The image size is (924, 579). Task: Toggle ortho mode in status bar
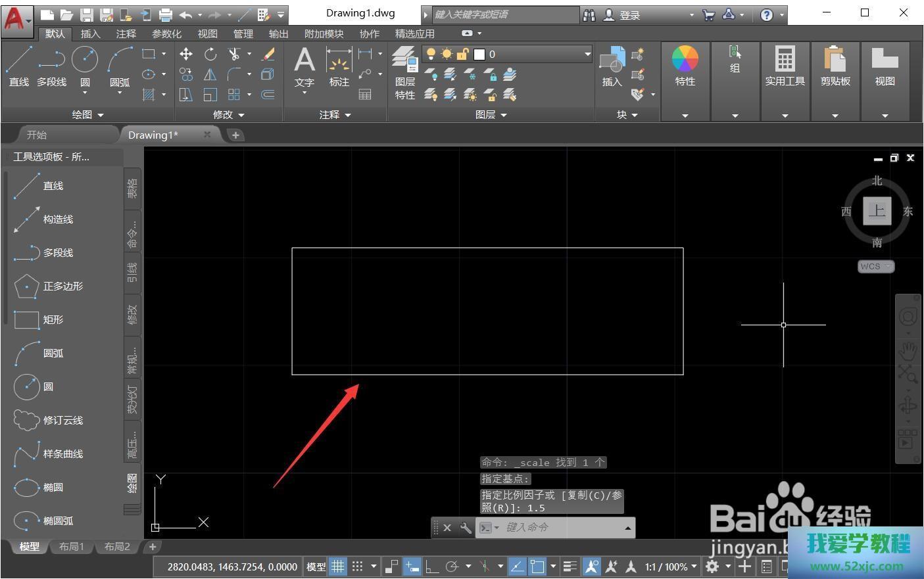(x=431, y=567)
